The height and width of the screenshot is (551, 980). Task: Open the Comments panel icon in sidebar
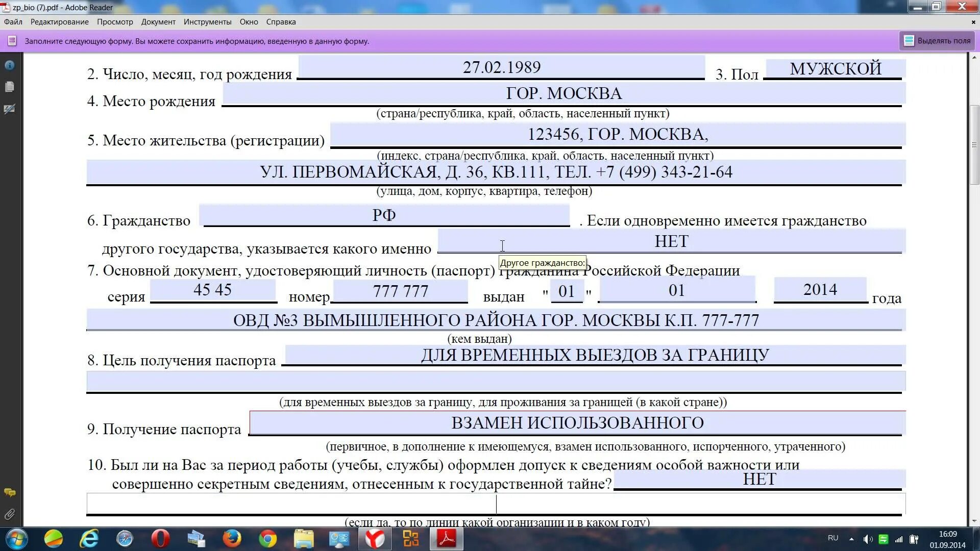point(9,492)
